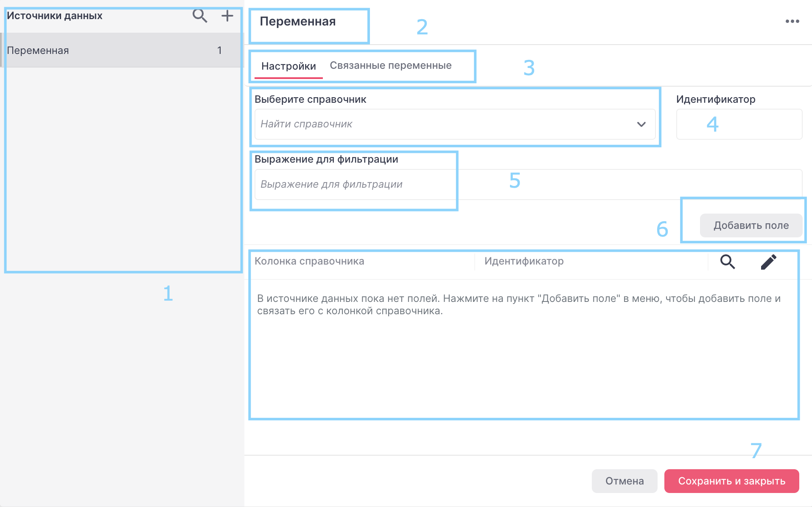The image size is (812, 507).
Task: Click the Источники данных panel heading
Action: [x=55, y=16]
